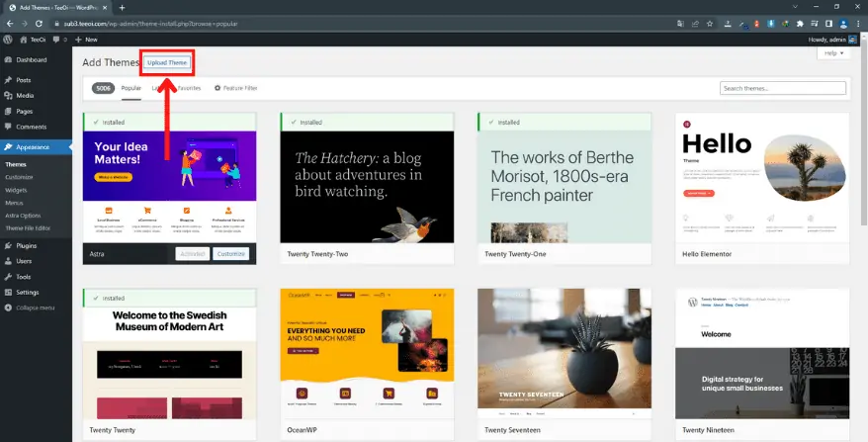Open the media control playlist icon

(815, 24)
